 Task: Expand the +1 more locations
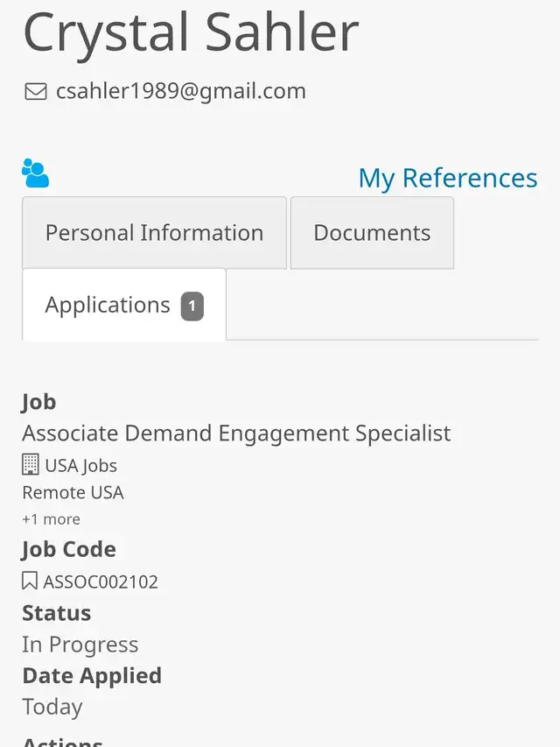[x=51, y=518]
